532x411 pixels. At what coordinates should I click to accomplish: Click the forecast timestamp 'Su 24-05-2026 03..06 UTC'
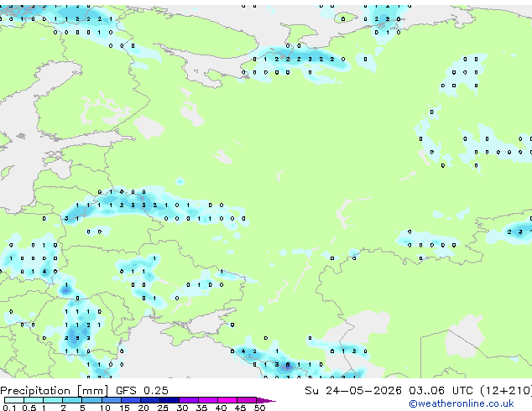pyautogui.click(x=389, y=391)
